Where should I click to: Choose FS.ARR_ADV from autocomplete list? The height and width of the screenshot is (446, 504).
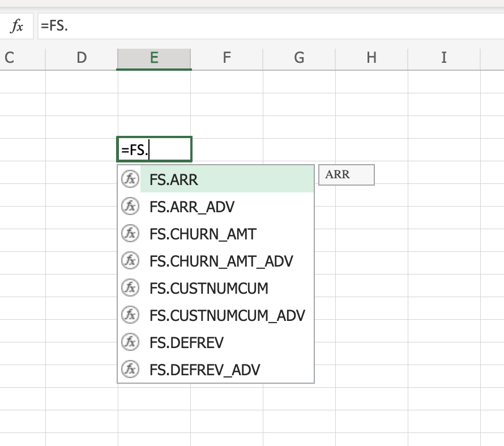click(216, 206)
